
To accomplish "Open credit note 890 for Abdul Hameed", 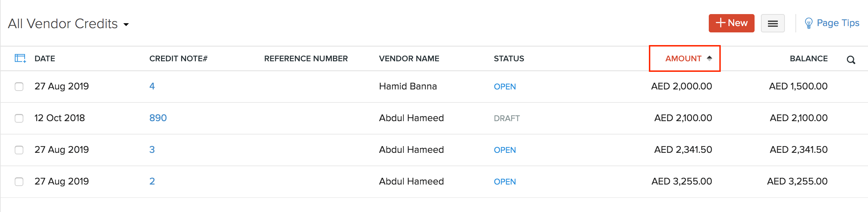I will 158,118.
